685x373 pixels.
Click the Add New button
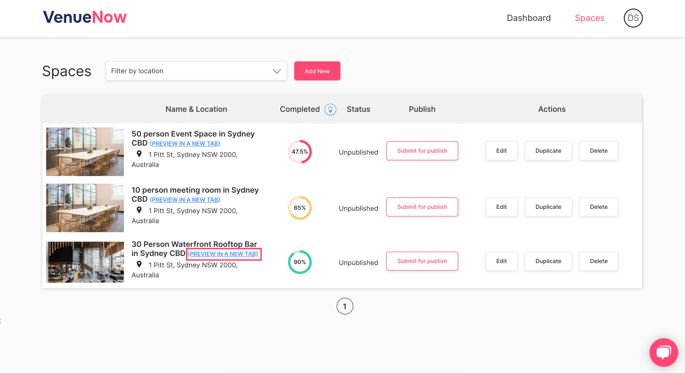tap(317, 71)
